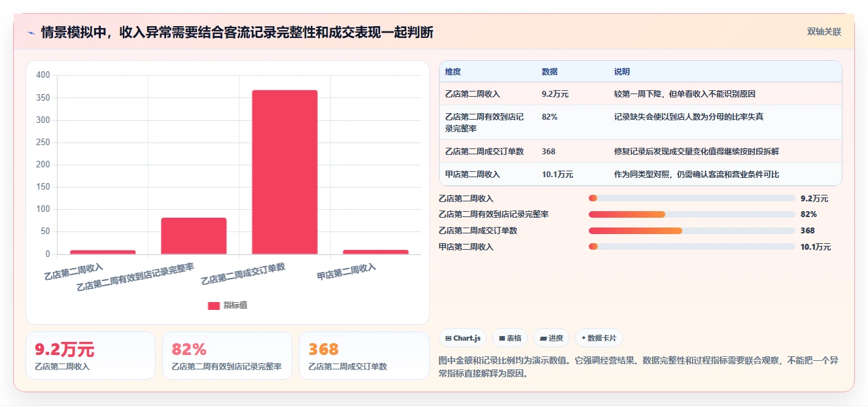Screen dimensions: 868x406
Task: Toggle the 指标值 legend swatch
Action: coord(214,305)
